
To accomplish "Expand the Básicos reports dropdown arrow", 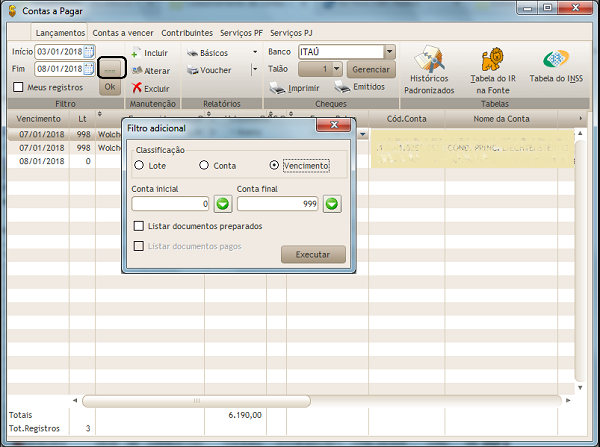I will coord(255,52).
